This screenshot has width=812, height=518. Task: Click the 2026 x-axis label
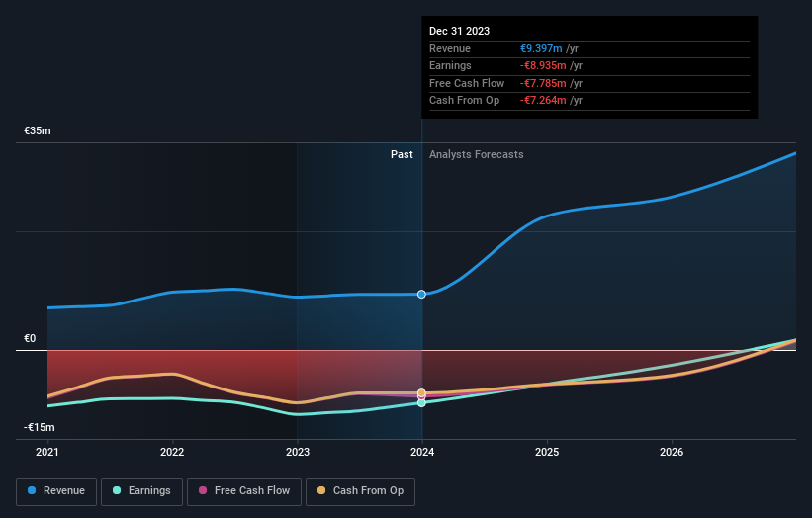[672, 452]
